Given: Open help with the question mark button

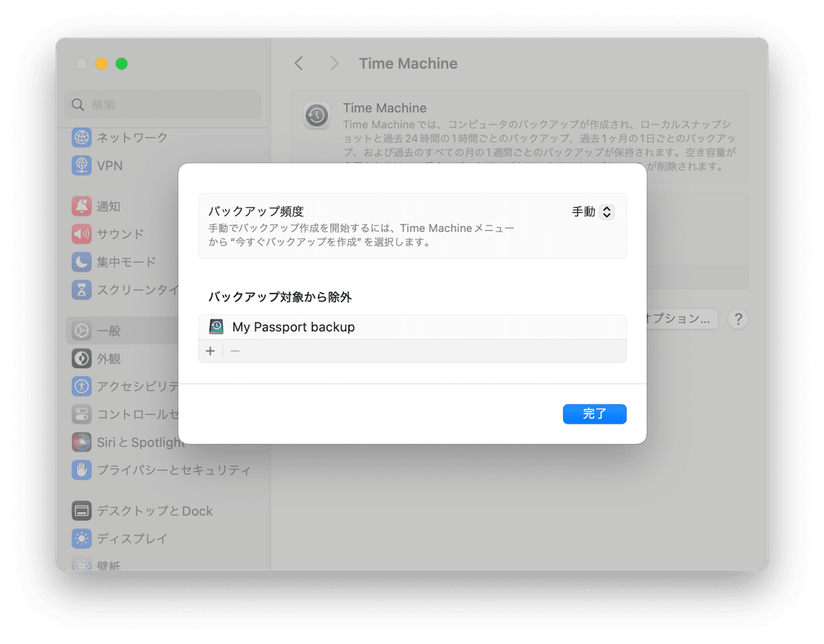Looking at the screenshot, I should pos(738,319).
